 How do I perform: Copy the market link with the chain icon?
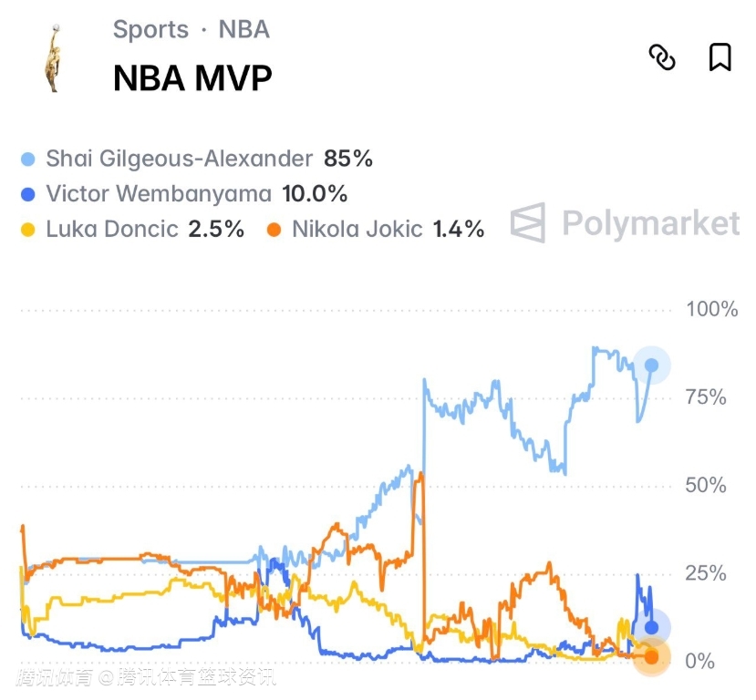pyautogui.click(x=662, y=57)
